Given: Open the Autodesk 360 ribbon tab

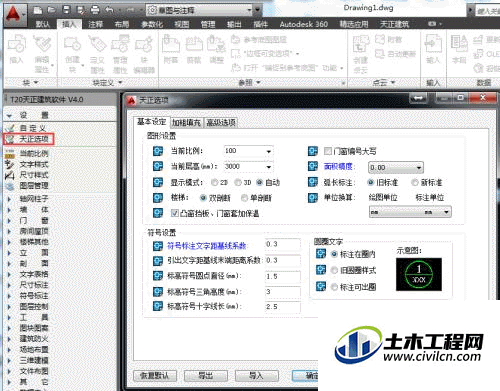Looking at the screenshot, I should pos(304,24).
